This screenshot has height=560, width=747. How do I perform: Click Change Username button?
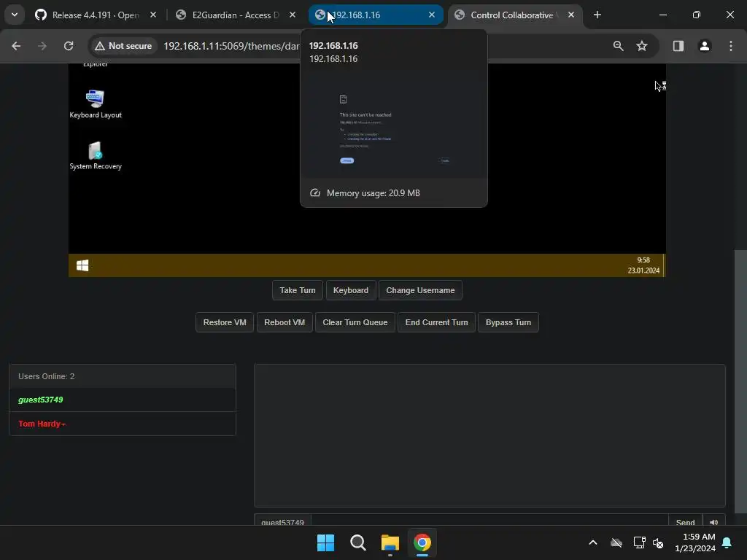420,290
